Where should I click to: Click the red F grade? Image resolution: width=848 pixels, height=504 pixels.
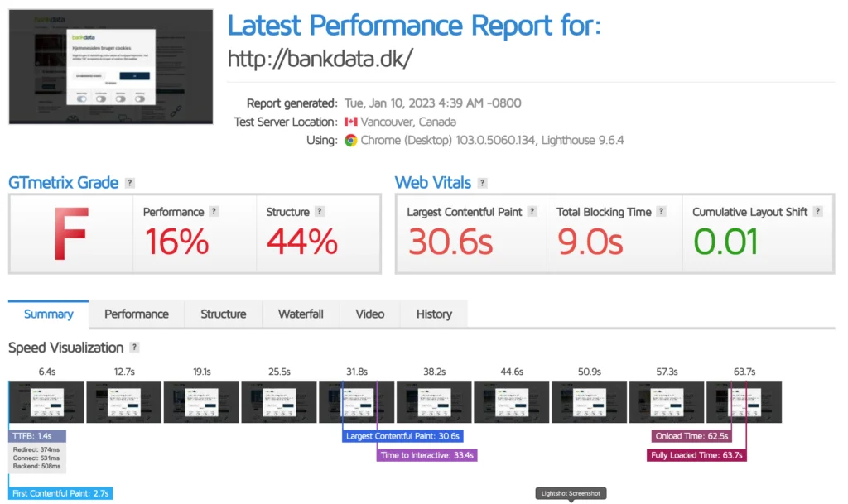coord(71,234)
